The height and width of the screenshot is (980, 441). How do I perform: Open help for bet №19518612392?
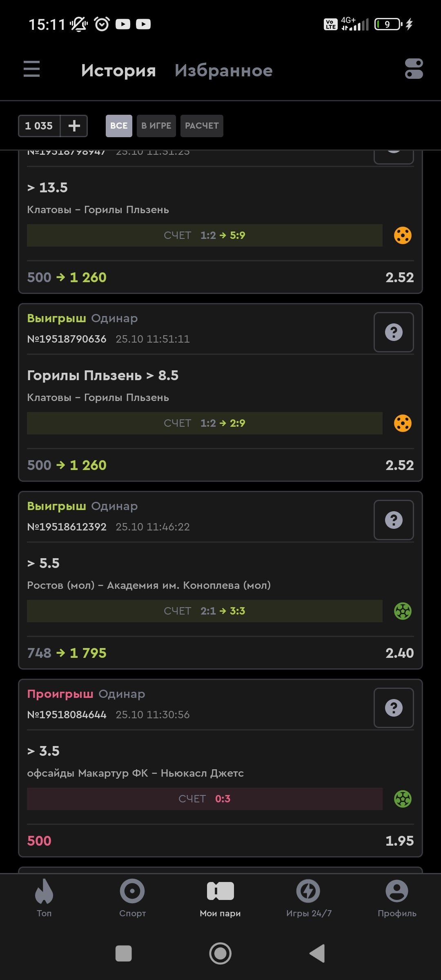pos(394,520)
